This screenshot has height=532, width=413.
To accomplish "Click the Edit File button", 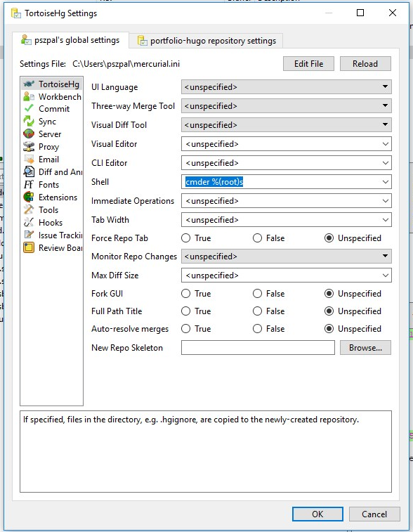I will click(308, 64).
